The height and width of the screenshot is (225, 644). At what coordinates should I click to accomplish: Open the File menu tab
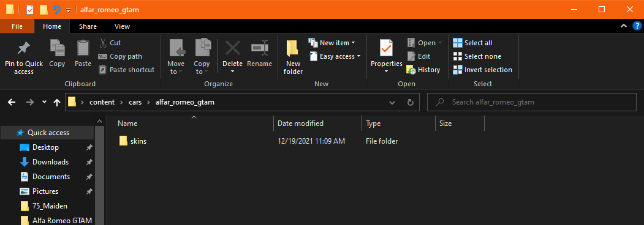pos(17,26)
